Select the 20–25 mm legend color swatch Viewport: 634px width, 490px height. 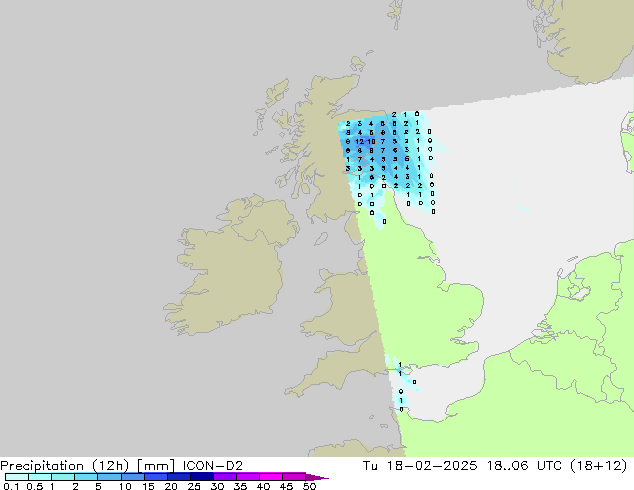pyautogui.click(x=178, y=477)
